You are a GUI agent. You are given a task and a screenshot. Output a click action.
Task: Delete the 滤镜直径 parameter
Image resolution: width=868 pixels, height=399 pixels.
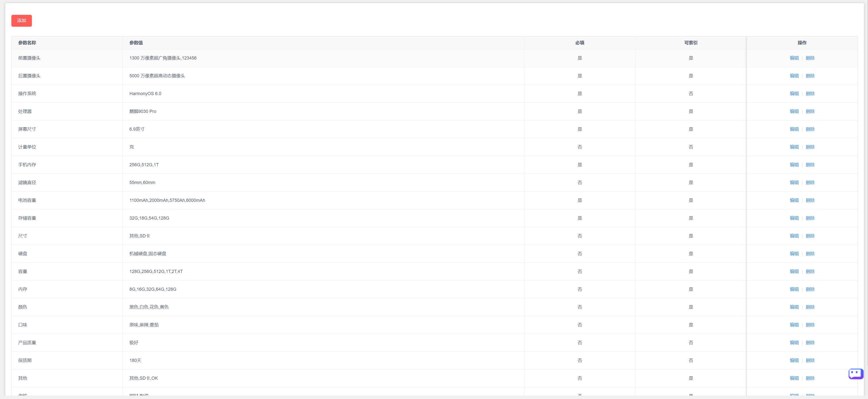pyautogui.click(x=810, y=183)
